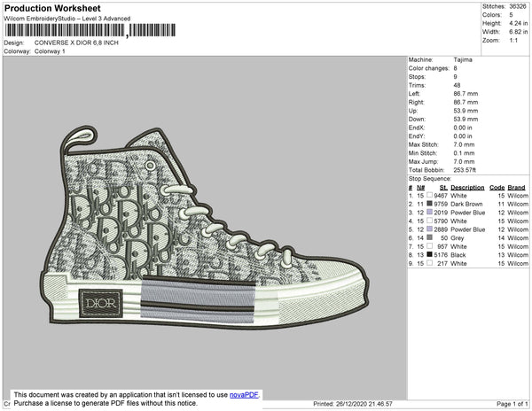This screenshot has width=532, height=411.
Task: Click the 'N#' column header
Action: tap(420, 188)
